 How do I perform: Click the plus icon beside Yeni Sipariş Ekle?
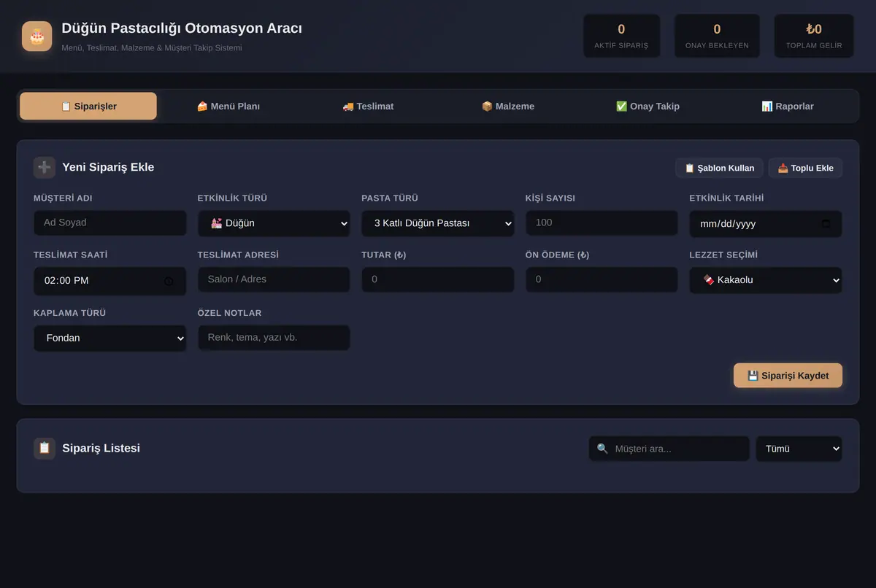(x=45, y=167)
